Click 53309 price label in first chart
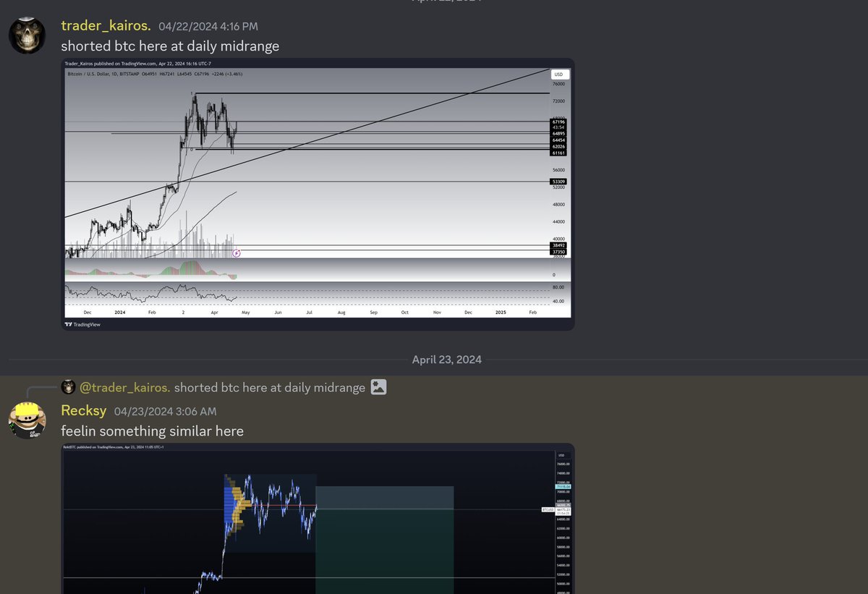 [558, 182]
